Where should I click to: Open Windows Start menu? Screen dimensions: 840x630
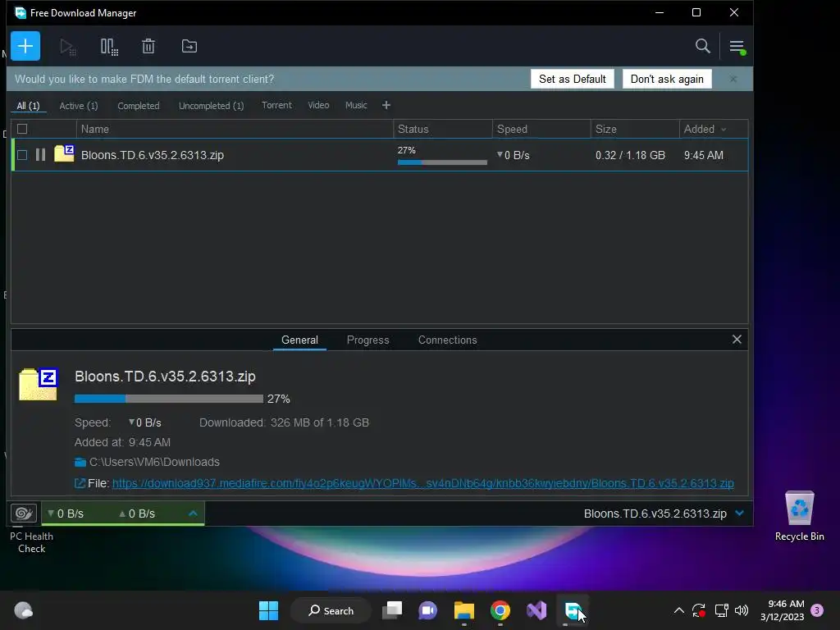268,610
